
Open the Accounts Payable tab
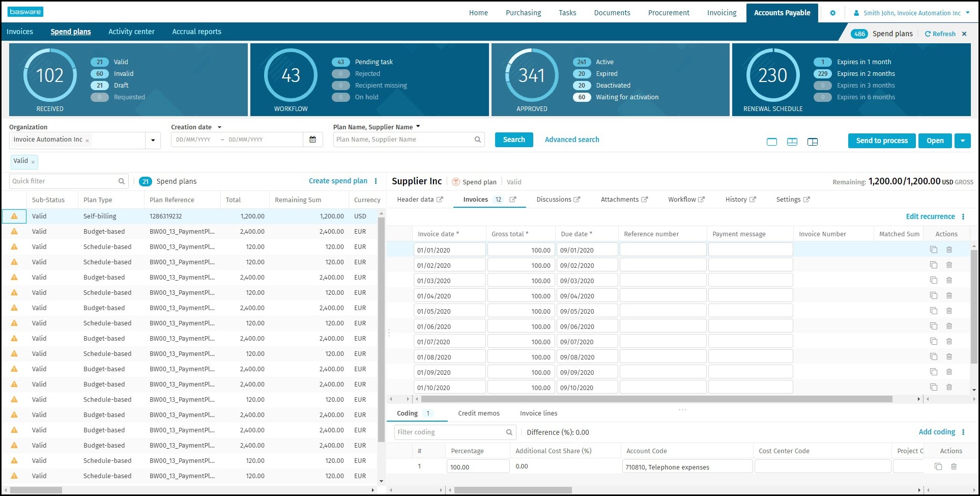point(782,13)
